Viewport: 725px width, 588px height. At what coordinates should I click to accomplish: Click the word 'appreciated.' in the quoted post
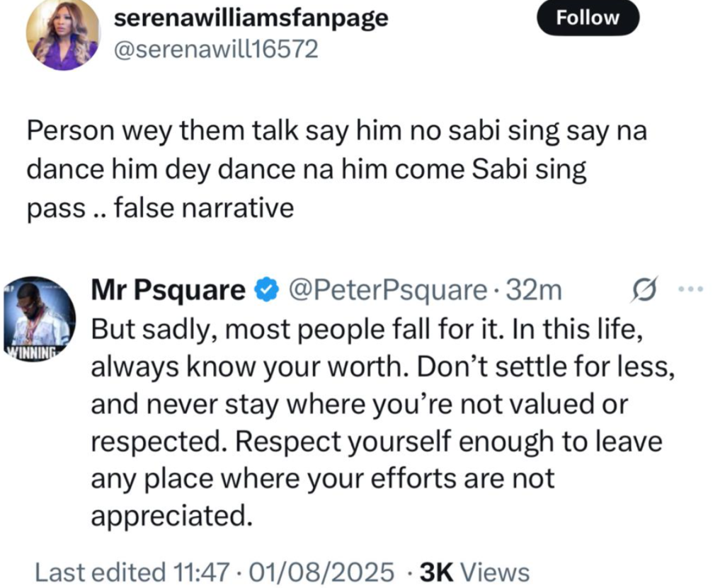tap(171, 517)
